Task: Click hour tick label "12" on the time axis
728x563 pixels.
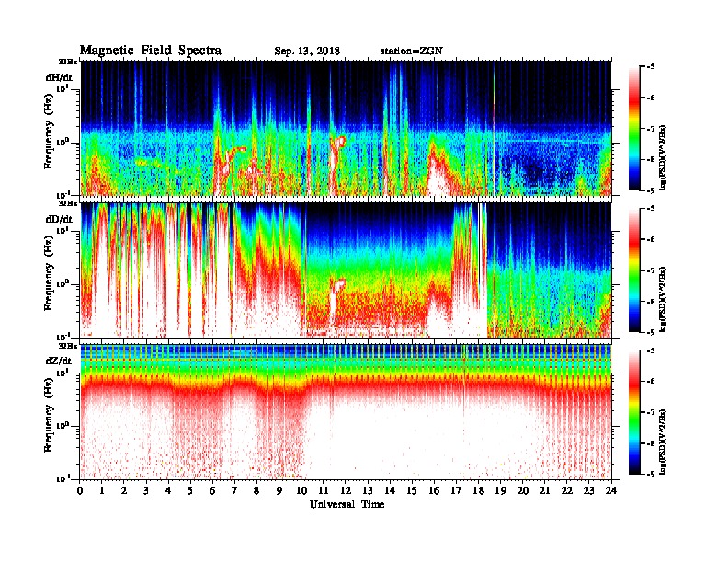Action: [346, 490]
